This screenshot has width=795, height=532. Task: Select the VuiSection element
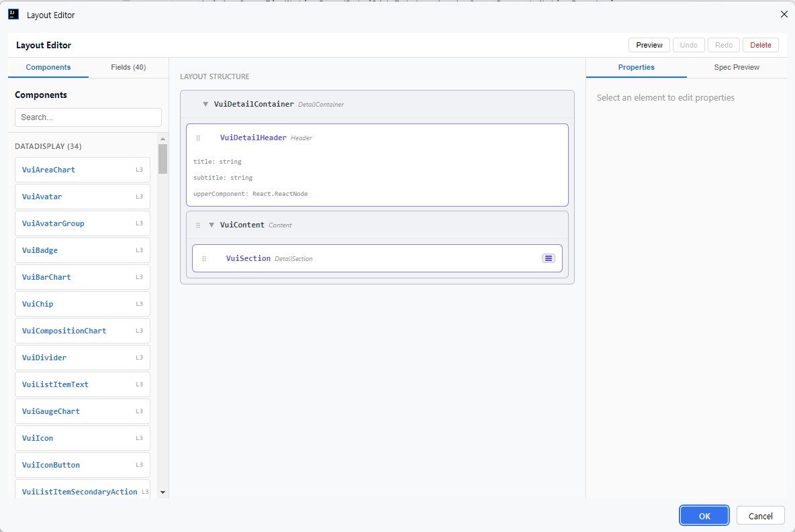point(377,258)
